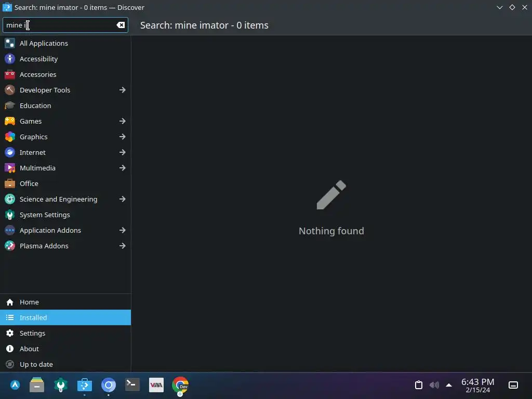Click the All Applications category icon
Image resolution: width=532 pixels, height=399 pixels.
[x=10, y=43]
